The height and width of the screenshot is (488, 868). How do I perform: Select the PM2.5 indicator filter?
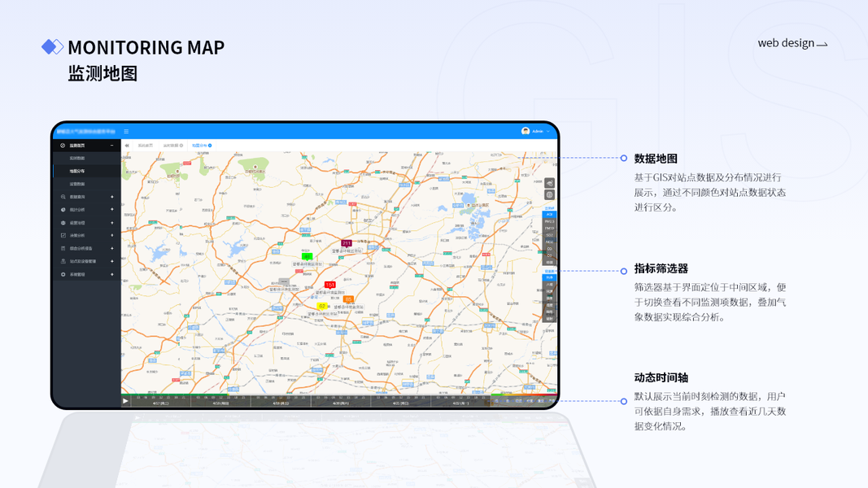tap(549, 221)
